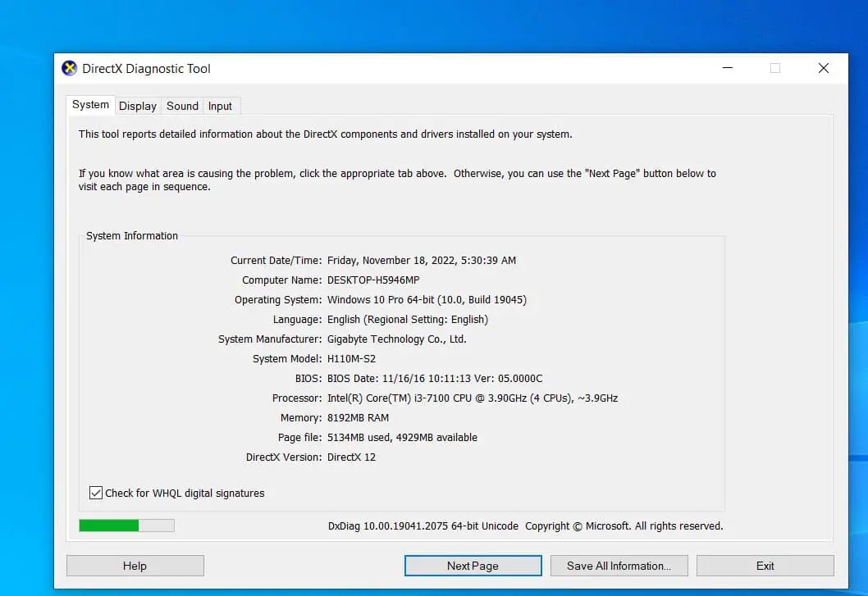Open the Input tab
The width and height of the screenshot is (868, 596).
coord(221,106)
